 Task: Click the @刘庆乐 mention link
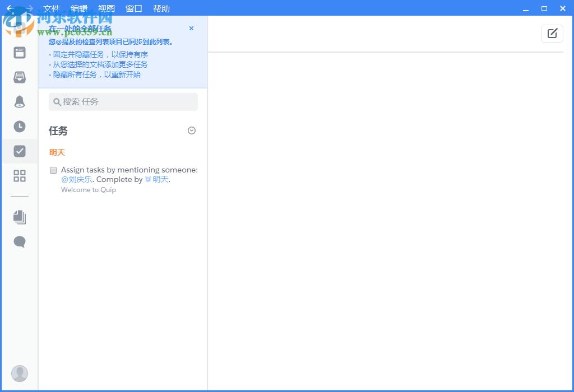click(x=76, y=180)
